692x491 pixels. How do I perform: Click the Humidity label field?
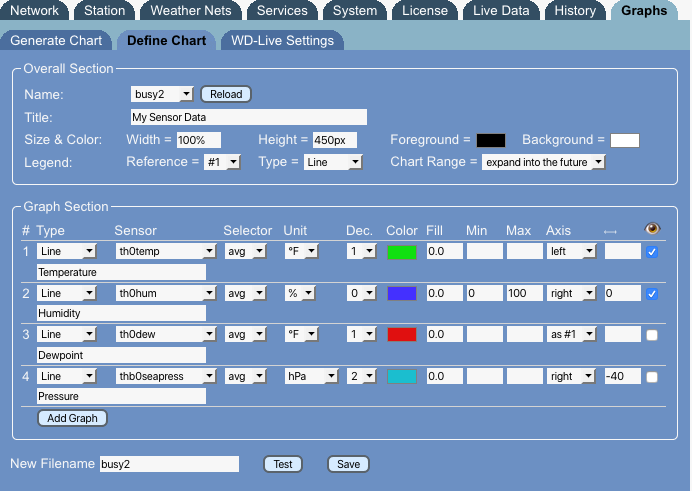(x=121, y=313)
